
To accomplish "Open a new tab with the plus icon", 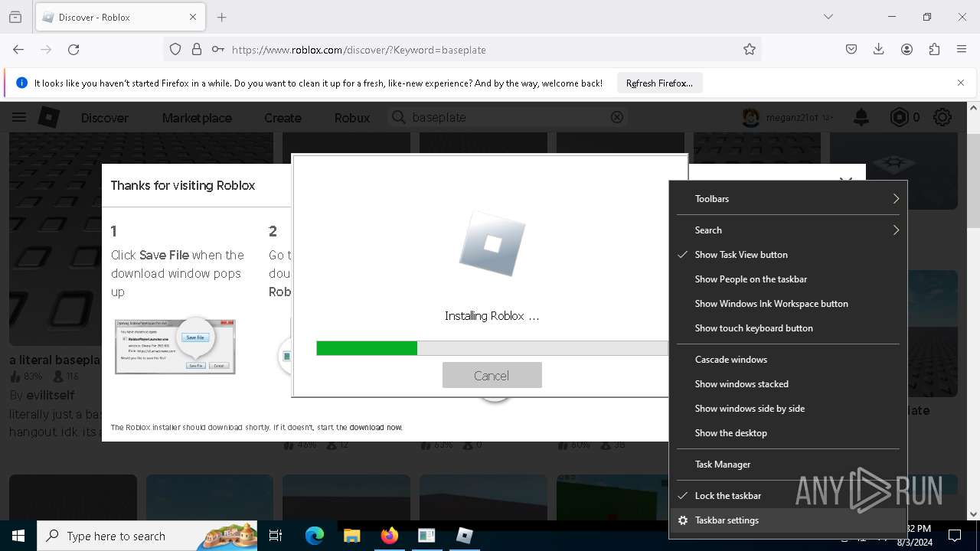I will [x=221, y=17].
